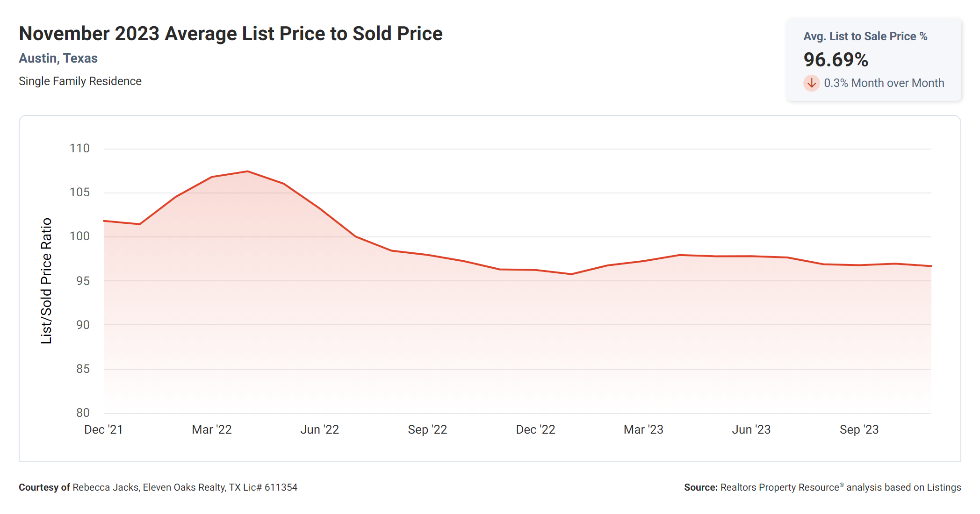Viewport: 980px width, 514px height.
Task: Click the 0.3% Month over Month text
Action: 884,83
